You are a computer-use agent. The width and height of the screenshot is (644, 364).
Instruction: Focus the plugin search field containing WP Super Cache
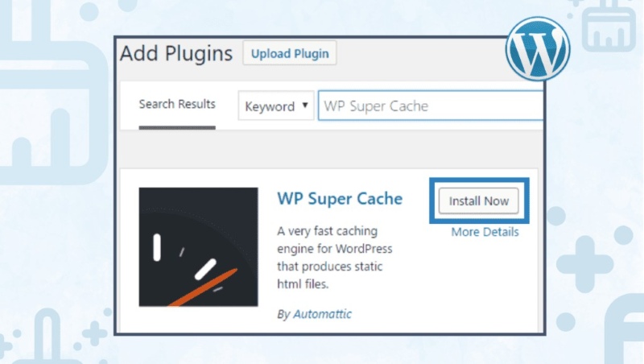[x=431, y=106]
